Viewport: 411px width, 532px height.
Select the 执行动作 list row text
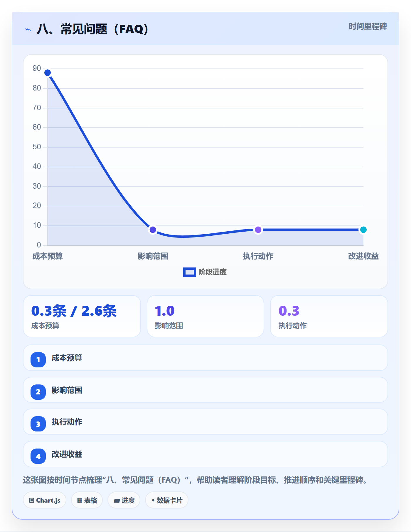67,422
